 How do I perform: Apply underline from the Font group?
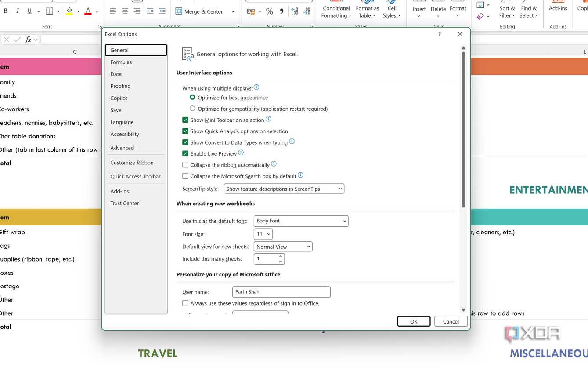tap(29, 11)
